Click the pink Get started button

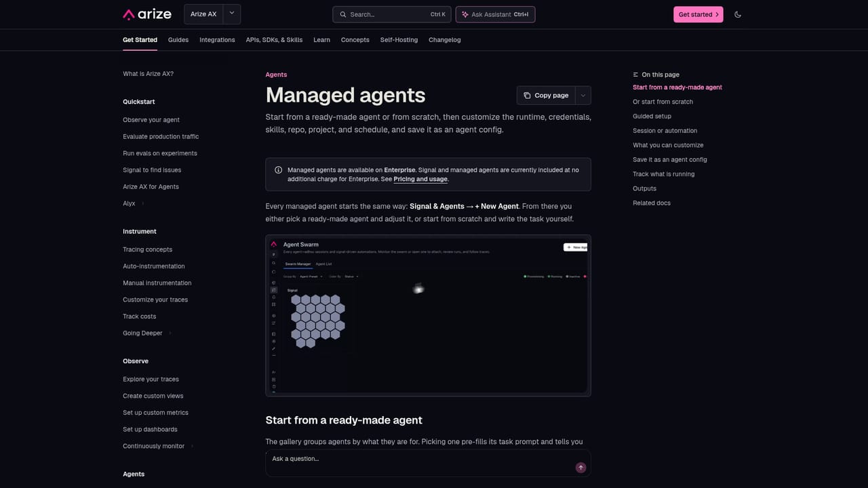tap(698, 14)
